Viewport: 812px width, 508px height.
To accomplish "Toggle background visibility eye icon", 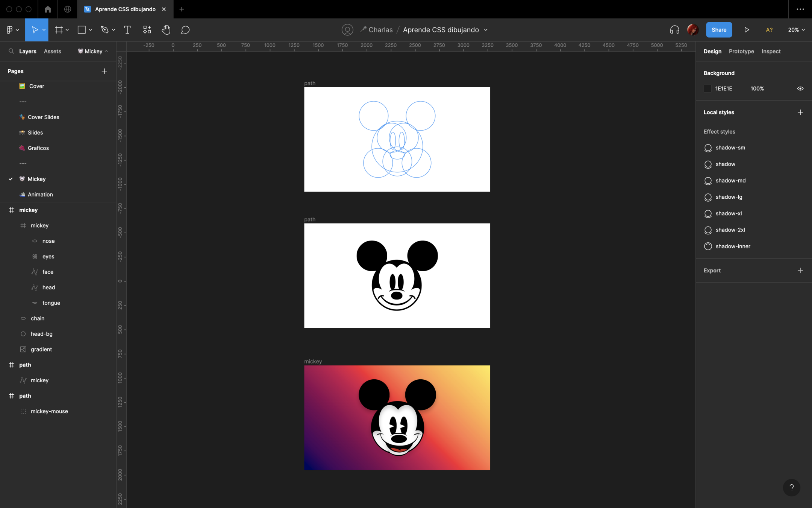I will 800,89.
